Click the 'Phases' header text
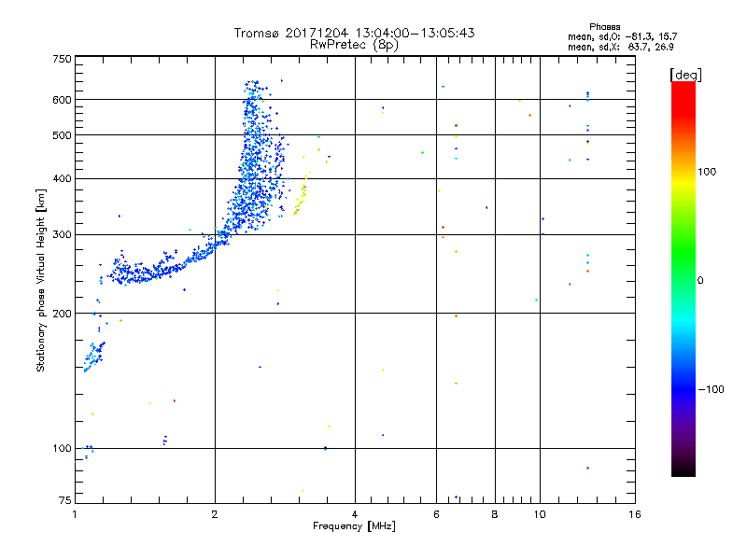The width and height of the screenshot is (747, 560). click(604, 27)
